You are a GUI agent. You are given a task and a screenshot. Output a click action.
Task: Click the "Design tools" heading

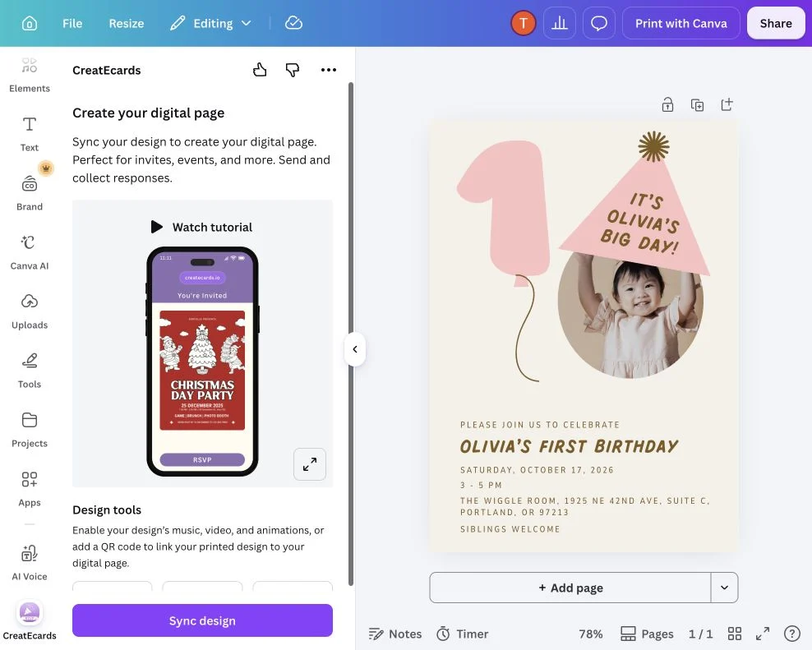point(107,509)
